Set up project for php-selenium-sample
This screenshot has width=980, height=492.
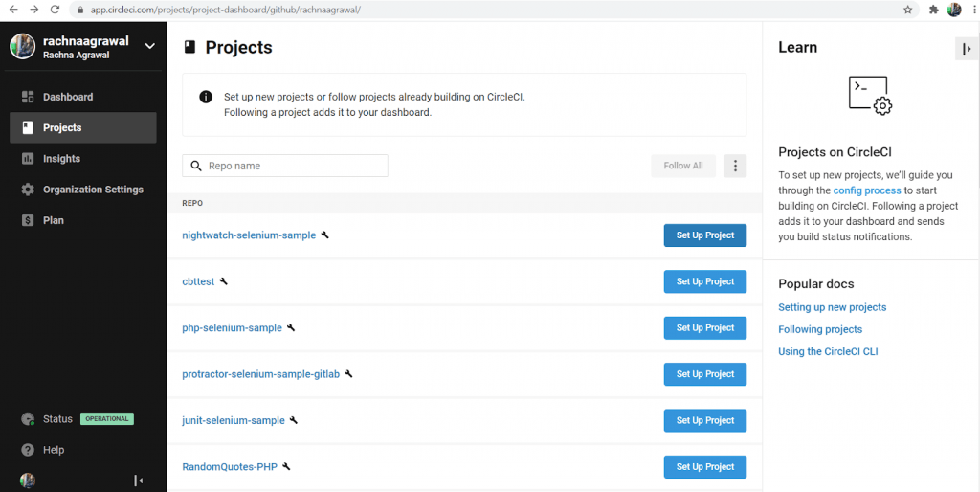pyautogui.click(x=705, y=328)
